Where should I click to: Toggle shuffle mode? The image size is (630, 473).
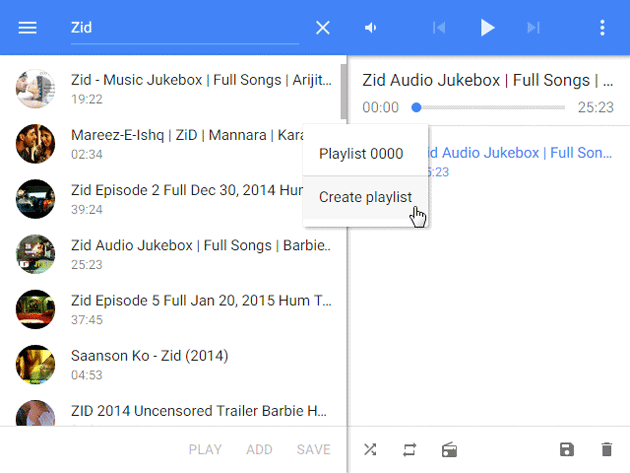(370, 449)
